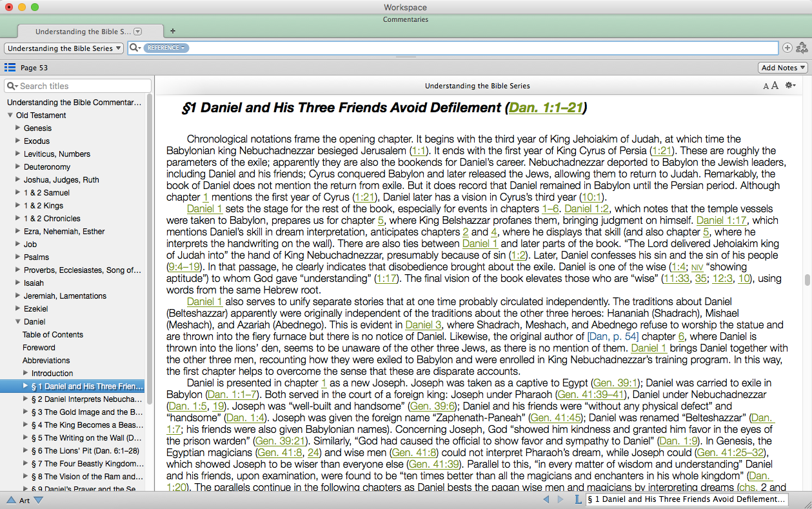Viewport: 812px width, 509px height.
Task: Click the NIV abbreviation link
Action: tap(697, 268)
